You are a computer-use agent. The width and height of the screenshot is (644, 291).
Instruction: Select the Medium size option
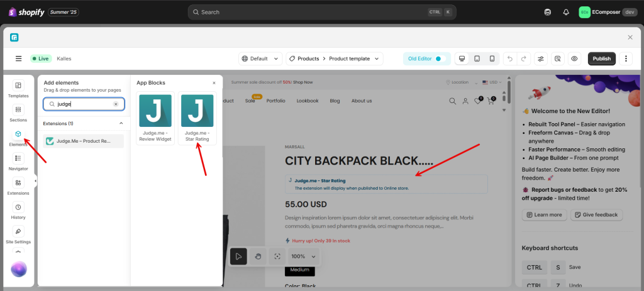[x=300, y=270]
